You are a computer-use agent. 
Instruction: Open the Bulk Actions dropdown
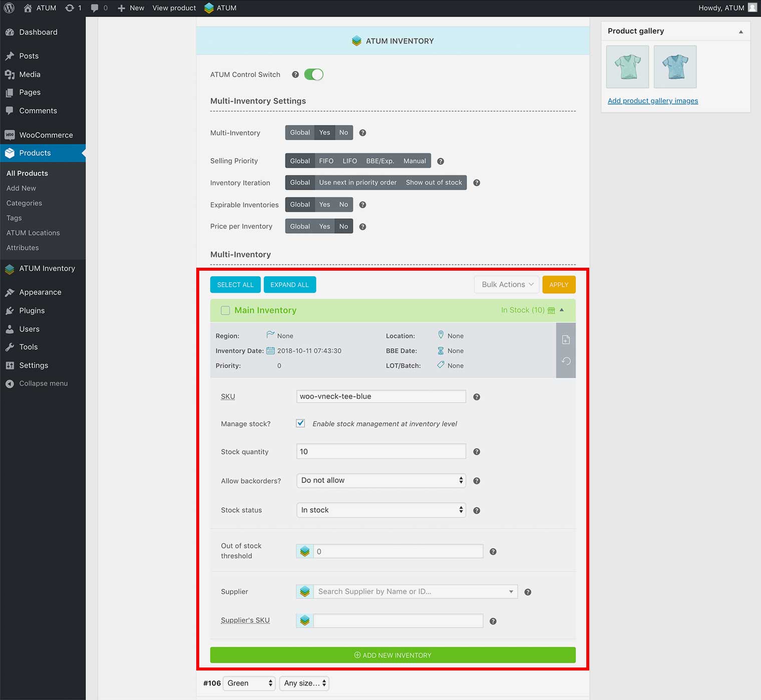pos(507,285)
